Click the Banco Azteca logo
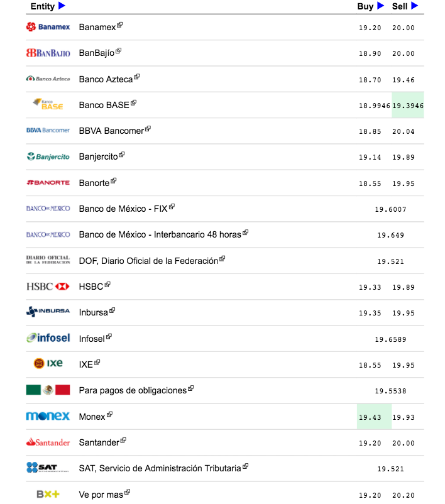This screenshot has width=445, height=504. pos(48,79)
